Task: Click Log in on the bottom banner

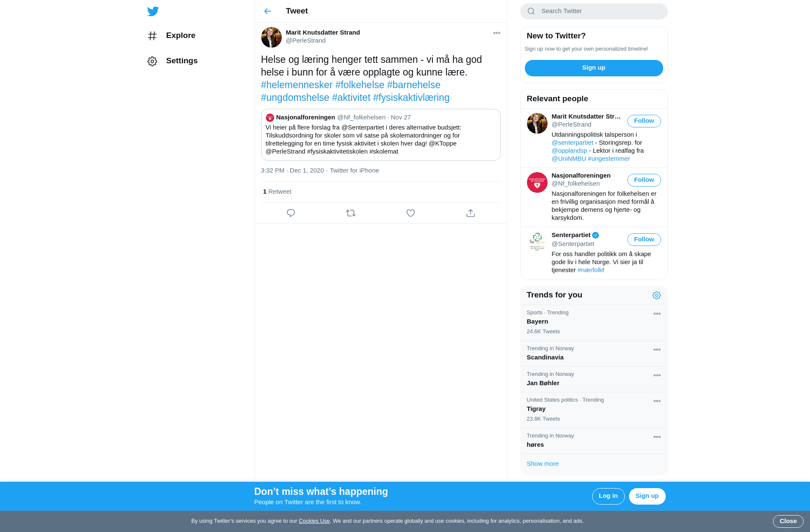Action: click(608, 496)
